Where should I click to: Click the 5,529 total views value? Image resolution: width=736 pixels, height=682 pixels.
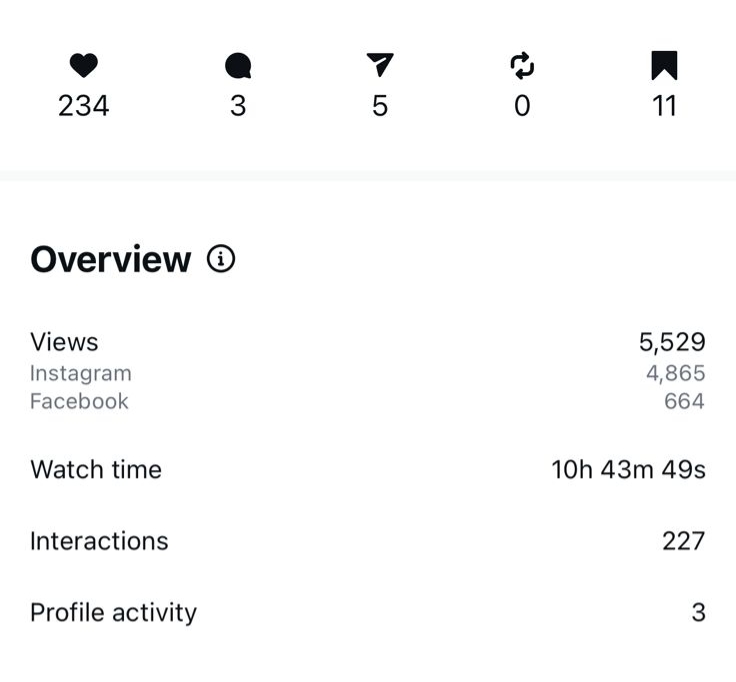(x=672, y=342)
